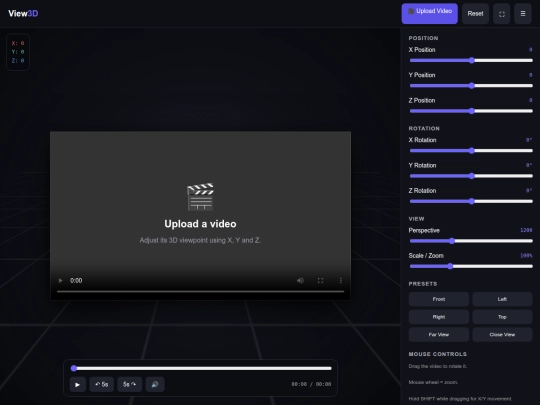Mute using native video volume icon

pyautogui.click(x=300, y=280)
